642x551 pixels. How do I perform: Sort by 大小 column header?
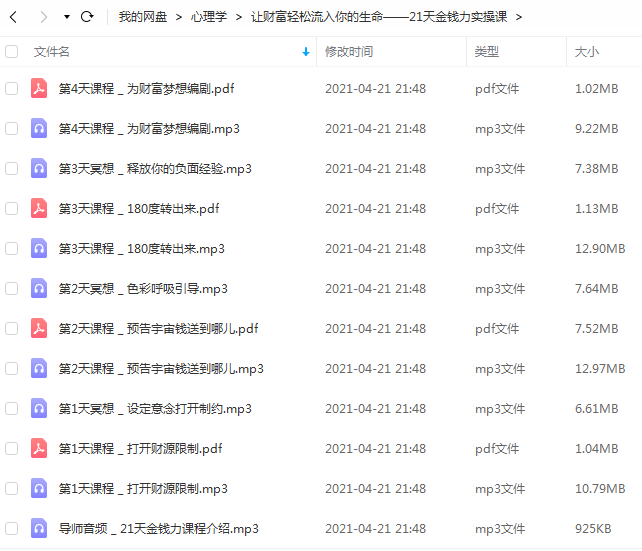point(587,52)
